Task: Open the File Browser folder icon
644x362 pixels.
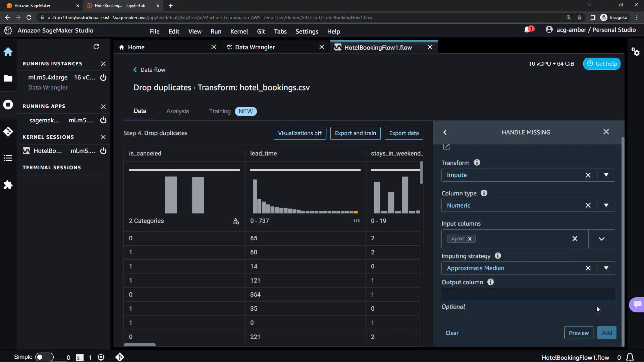Action: click(x=8, y=78)
